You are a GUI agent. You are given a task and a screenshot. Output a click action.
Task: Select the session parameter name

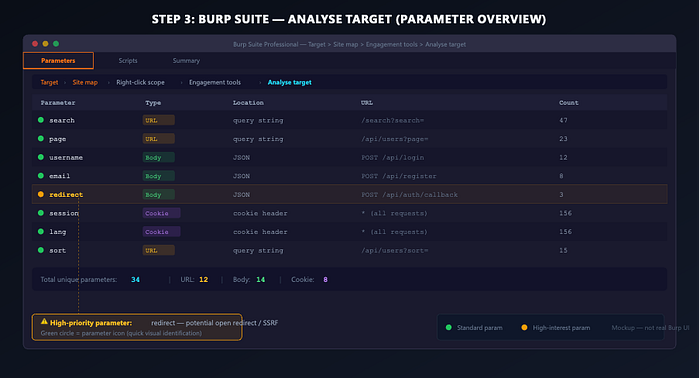point(64,213)
